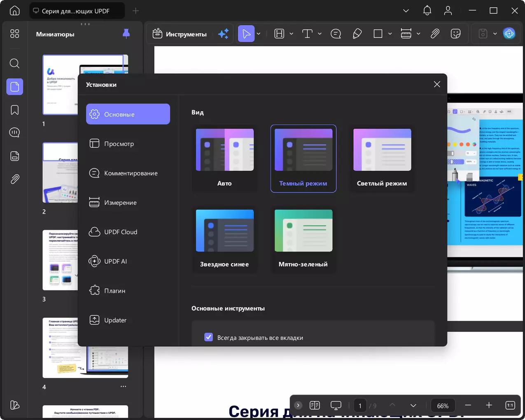Viewport: 525px width, 420px height.
Task: Open the tab list chevron in the title bar
Action: coord(406,11)
